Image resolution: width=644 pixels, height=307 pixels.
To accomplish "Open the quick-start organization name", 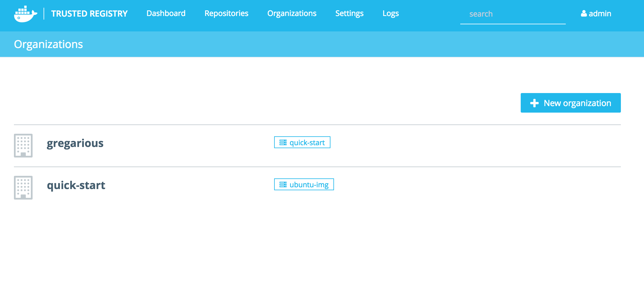I will click(76, 185).
